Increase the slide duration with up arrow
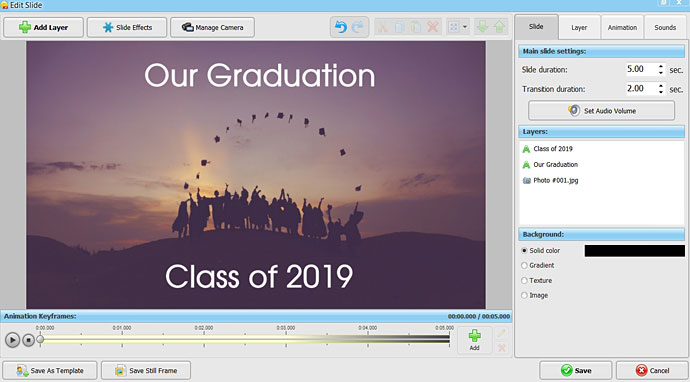Screen dimensions: 690x382 coord(661,66)
